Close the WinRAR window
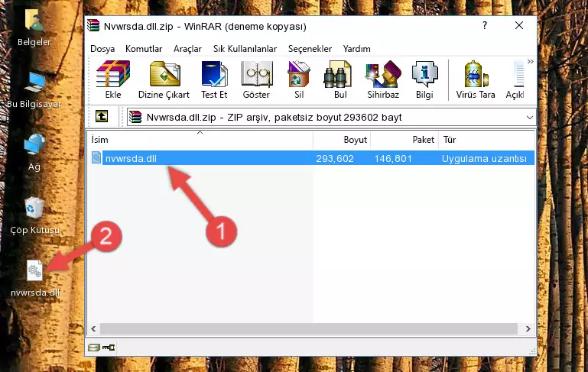 pos(519,25)
